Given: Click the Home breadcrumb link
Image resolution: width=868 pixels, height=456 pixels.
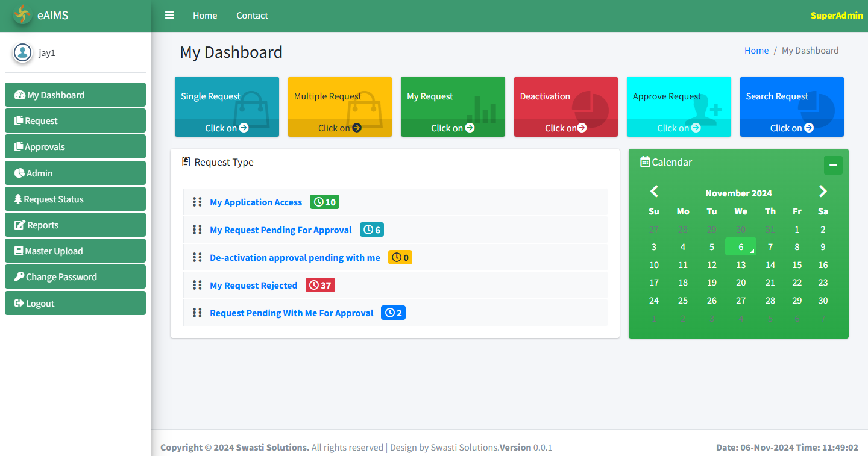Looking at the screenshot, I should (x=756, y=51).
